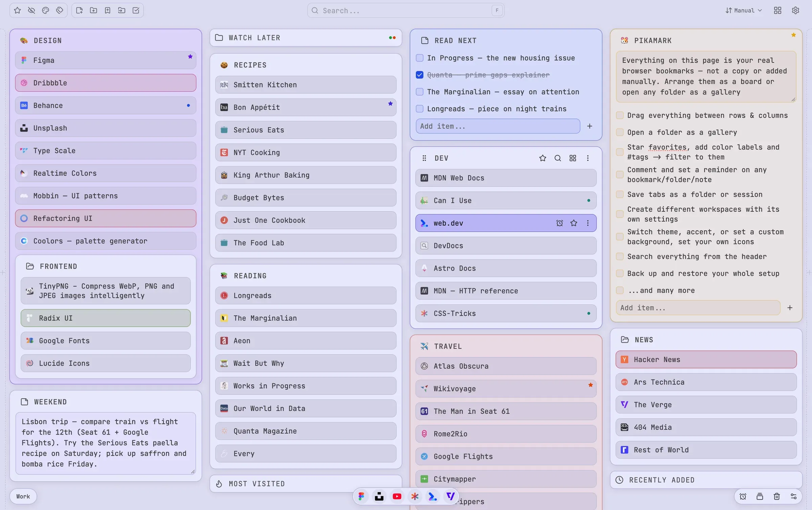Open DEV folder as gallery grid
The image size is (812, 510).
pos(573,158)
